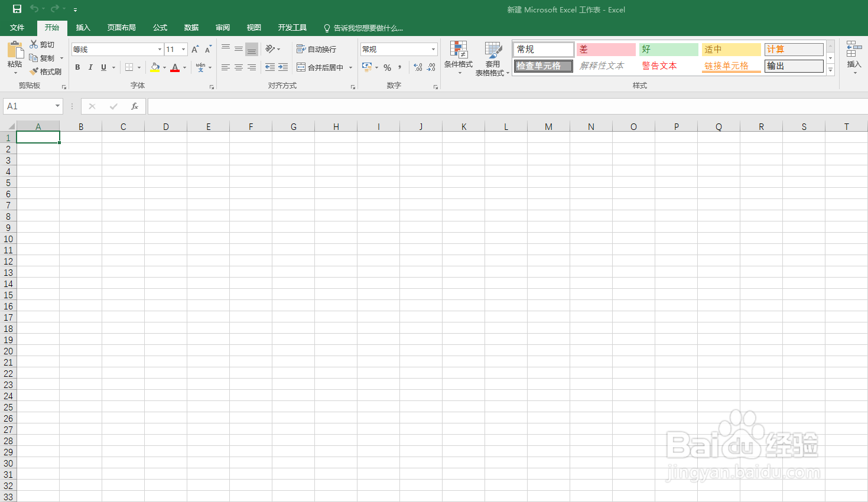Click the Insert Function fx icon
The image size is (868, 502).
tap(135, 106)
